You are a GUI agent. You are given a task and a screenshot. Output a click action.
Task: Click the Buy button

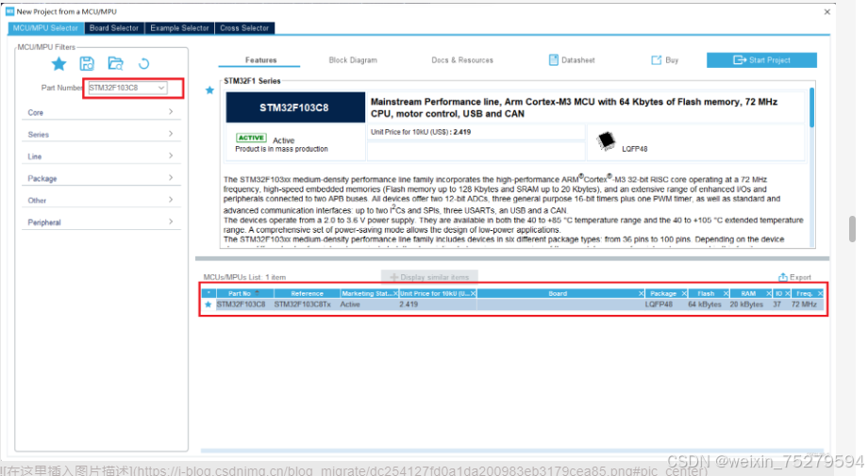(664, 59)
